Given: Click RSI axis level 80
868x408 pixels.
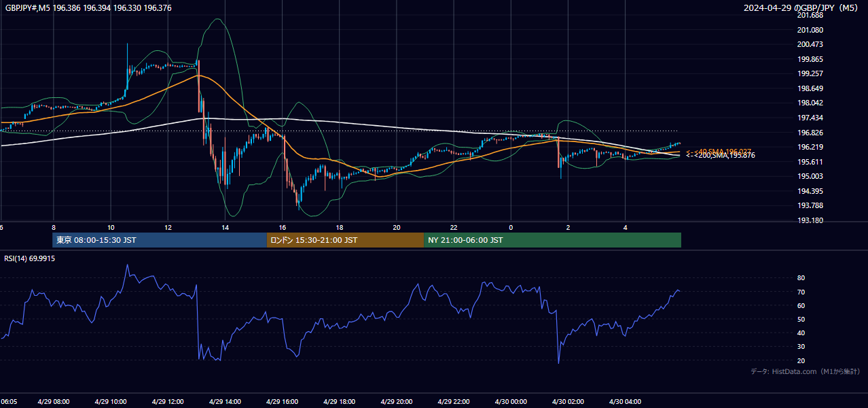Looking at the screenshot, I should [801, 278].
